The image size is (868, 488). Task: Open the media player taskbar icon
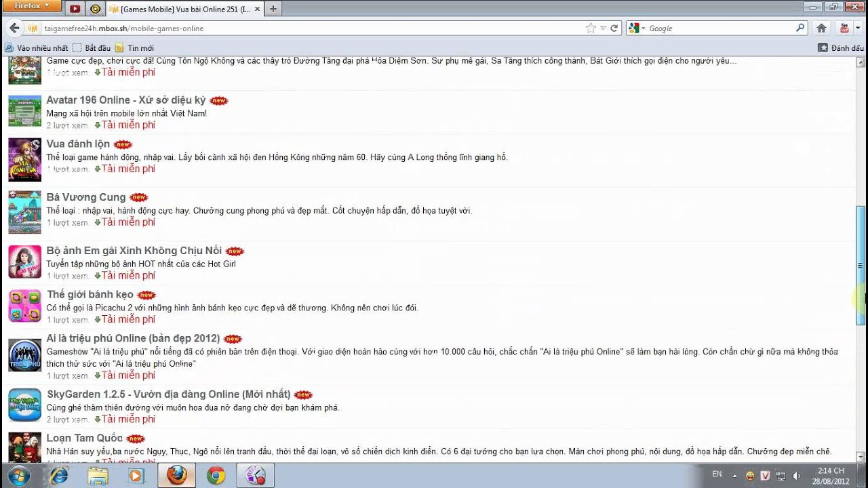coord(137,476)
